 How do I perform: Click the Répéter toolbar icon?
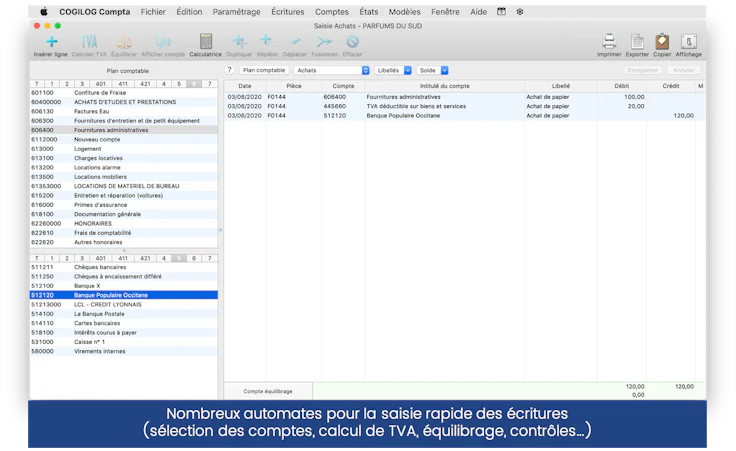267,41
